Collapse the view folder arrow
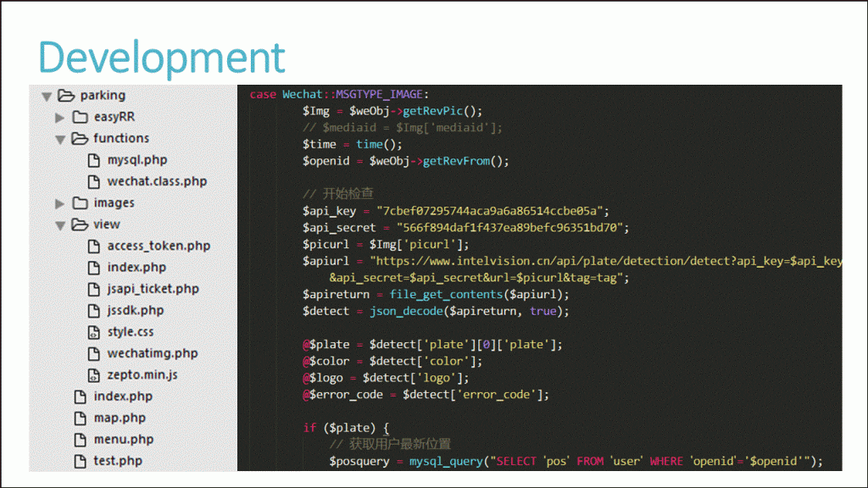868x488 pixels. click(x=60, y=225)
